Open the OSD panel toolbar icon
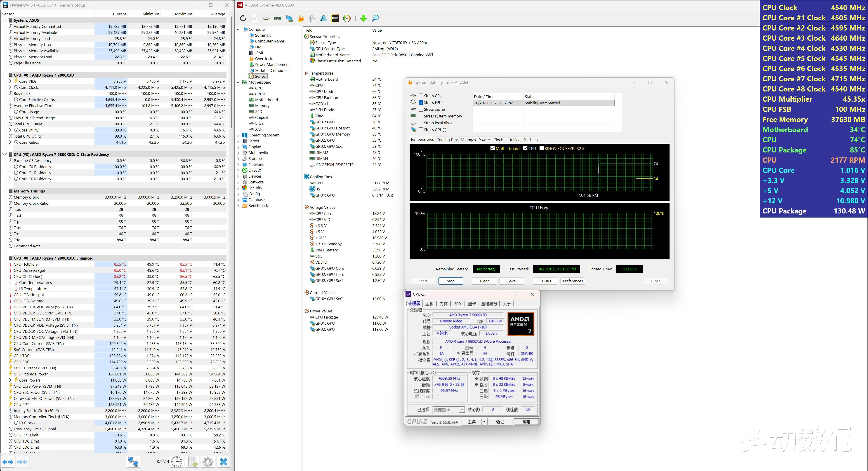This screenshot has width=868, height=471. tap(335, 19)
